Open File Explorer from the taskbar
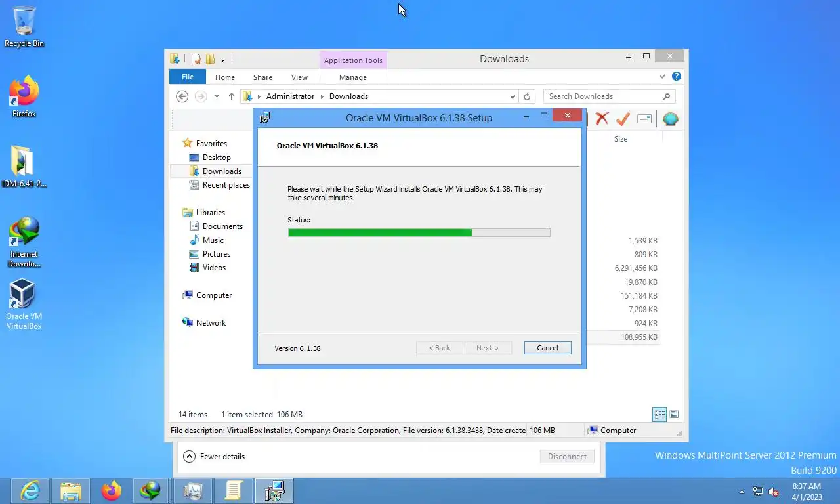 71,491
